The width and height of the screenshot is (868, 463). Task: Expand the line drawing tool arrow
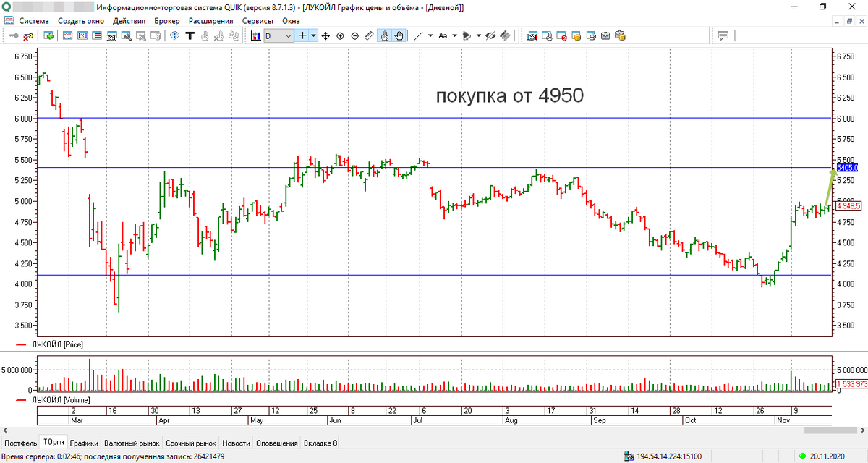point(430,35)
